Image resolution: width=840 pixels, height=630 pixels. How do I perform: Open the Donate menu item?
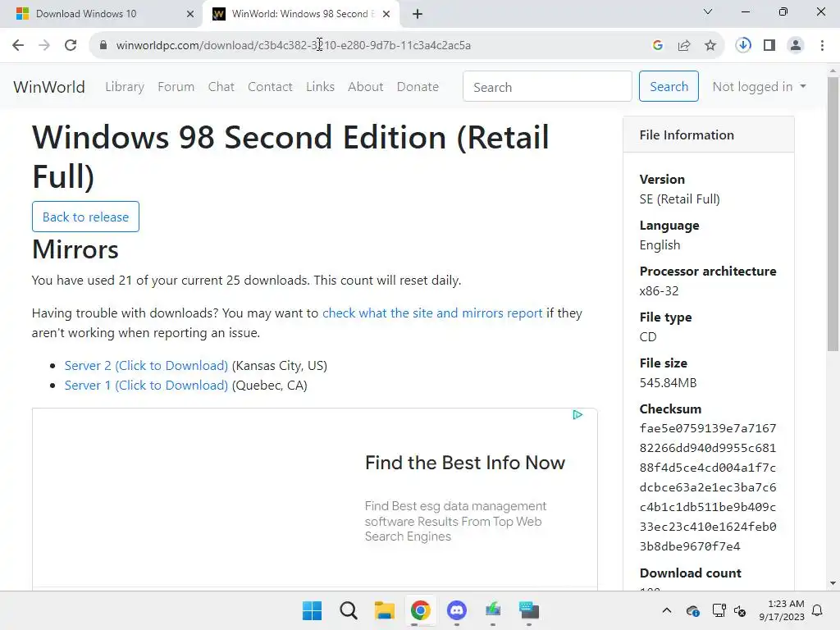coord(418,86)
